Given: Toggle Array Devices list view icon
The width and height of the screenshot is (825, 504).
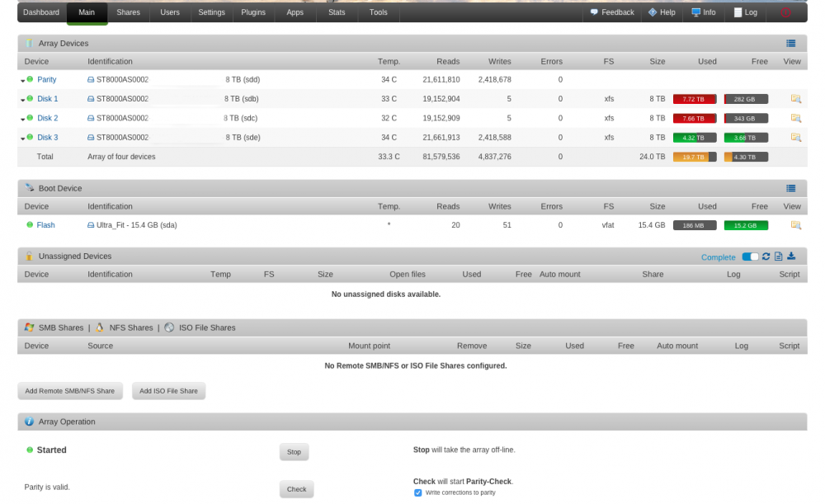Looking at the screenshot, I should click(791, 43).
